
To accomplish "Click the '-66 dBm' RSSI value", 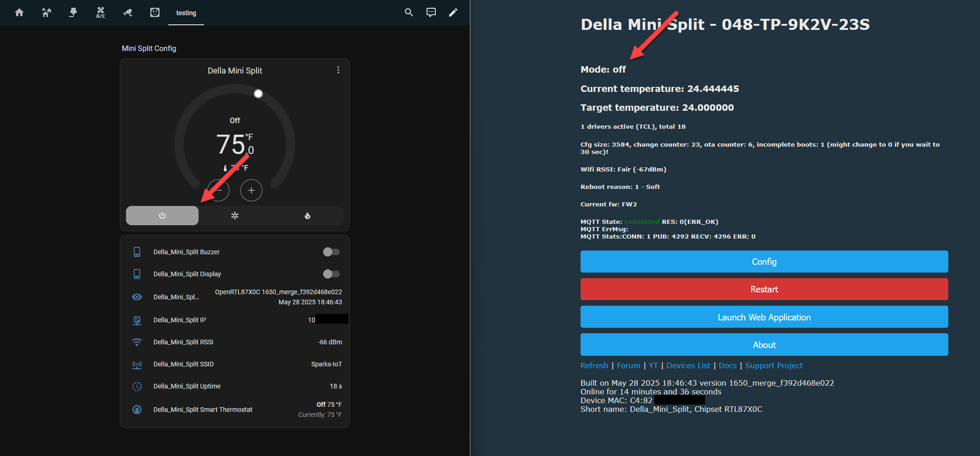I will point(330,342).
